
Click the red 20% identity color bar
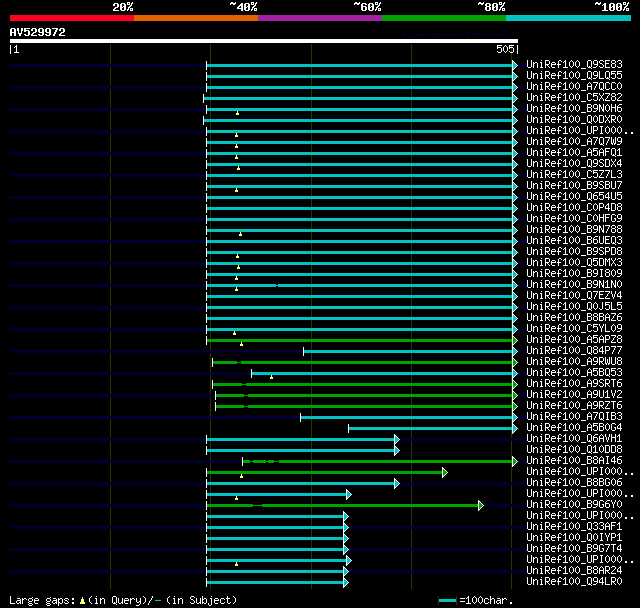click(72, 18)
